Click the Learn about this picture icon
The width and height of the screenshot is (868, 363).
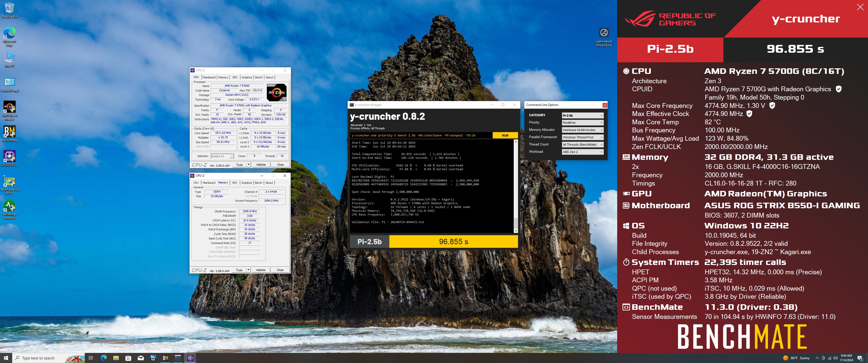coord(604,37)
